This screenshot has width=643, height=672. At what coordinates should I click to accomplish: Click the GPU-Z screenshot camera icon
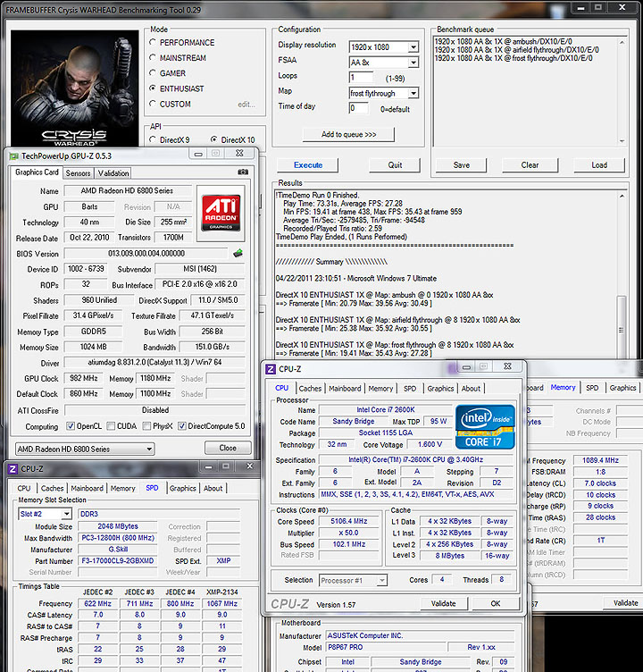point(243,172)
